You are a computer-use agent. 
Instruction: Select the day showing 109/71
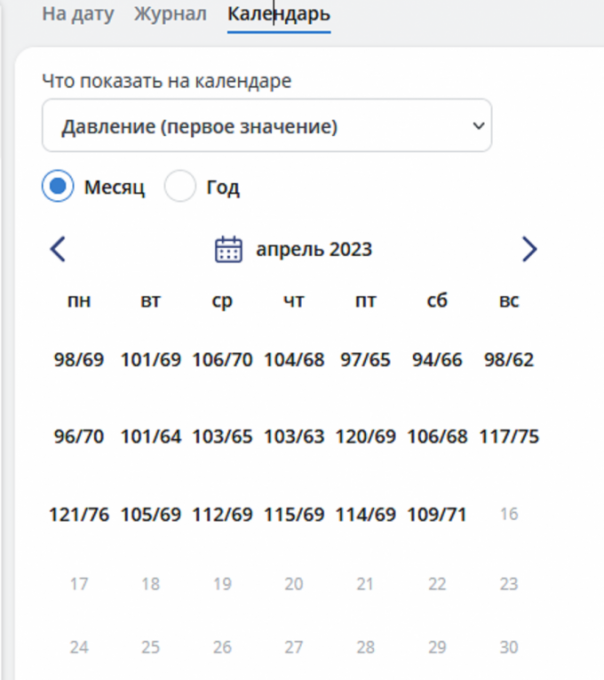437,515
